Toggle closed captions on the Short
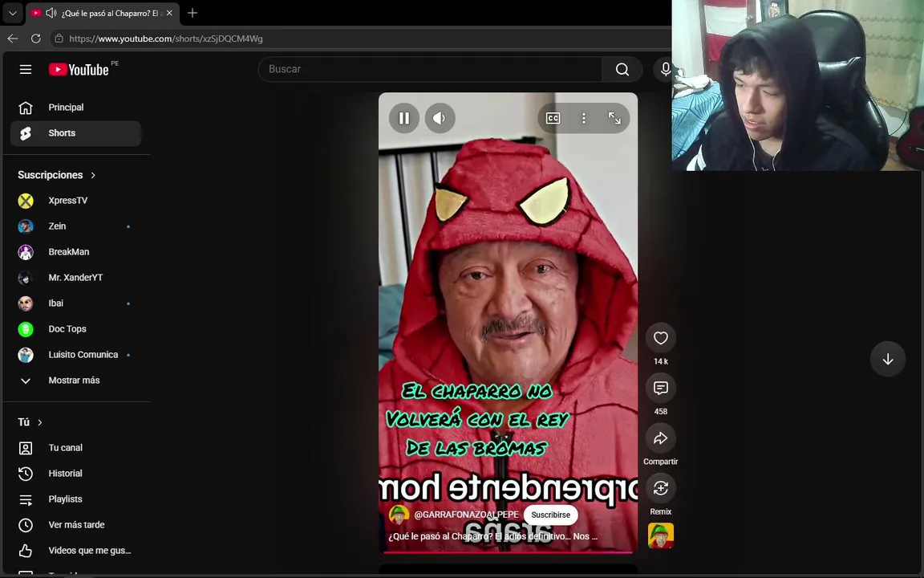 (x=553, y=118)
